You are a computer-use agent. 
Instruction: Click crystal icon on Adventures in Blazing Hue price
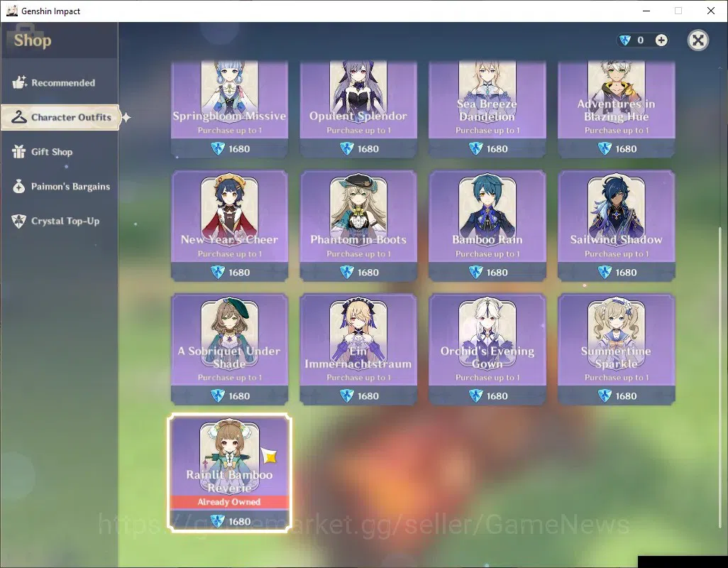605,148
